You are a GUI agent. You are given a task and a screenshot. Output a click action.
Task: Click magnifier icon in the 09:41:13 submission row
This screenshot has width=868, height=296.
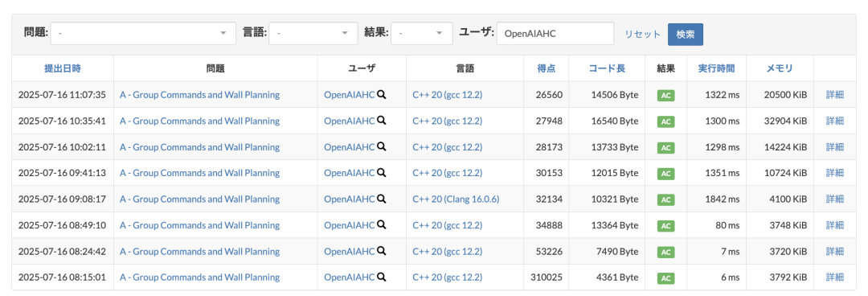[382, 173]
